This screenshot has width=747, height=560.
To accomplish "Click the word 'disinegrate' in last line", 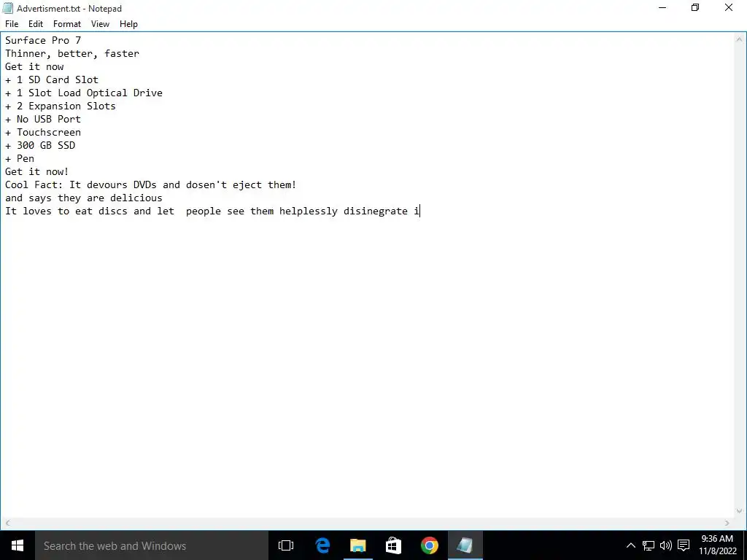I will pyautogui.click(x=376, y=211).
